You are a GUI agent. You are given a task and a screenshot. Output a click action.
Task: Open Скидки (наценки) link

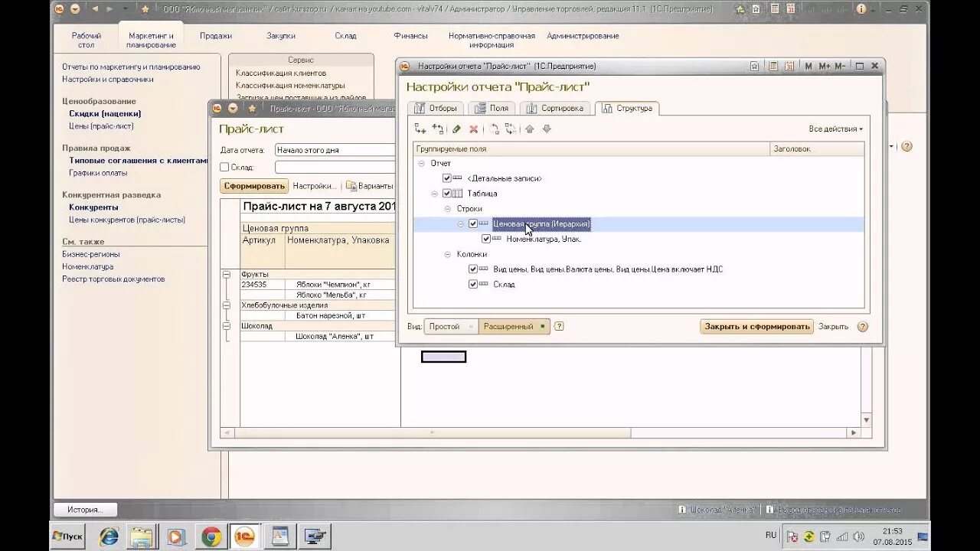click(105, 114)
